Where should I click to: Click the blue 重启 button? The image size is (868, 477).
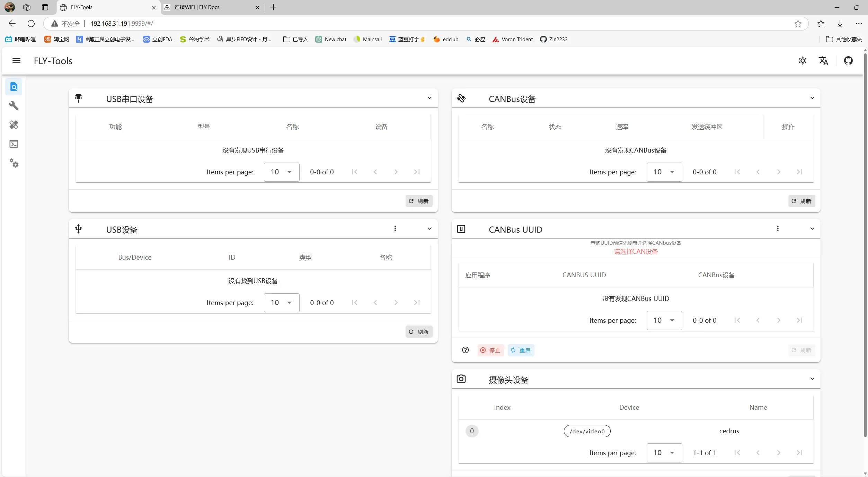point(521,350)
